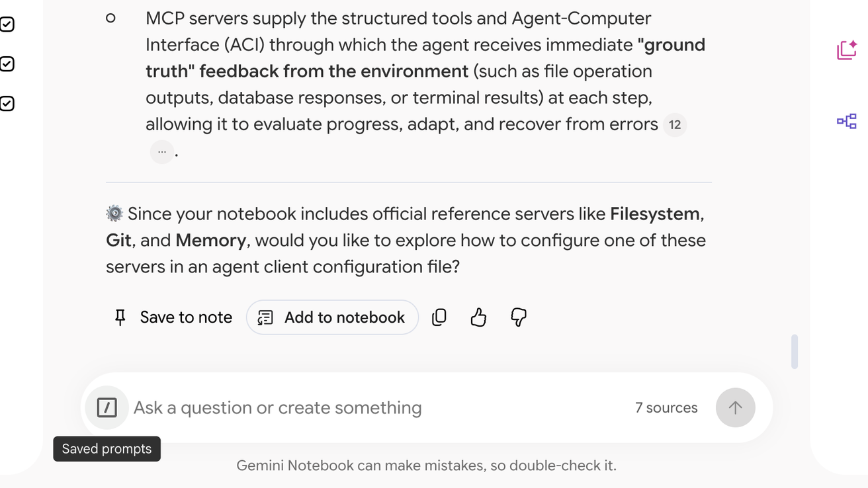
Task: Click the chat scrollbar thumb
Action: 794,352
